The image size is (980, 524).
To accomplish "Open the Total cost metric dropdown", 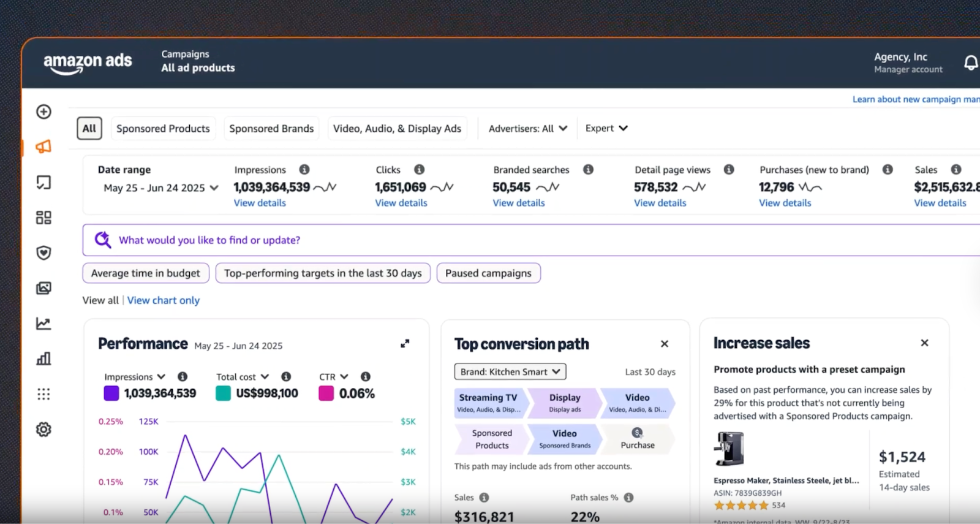I will [243, 377].
